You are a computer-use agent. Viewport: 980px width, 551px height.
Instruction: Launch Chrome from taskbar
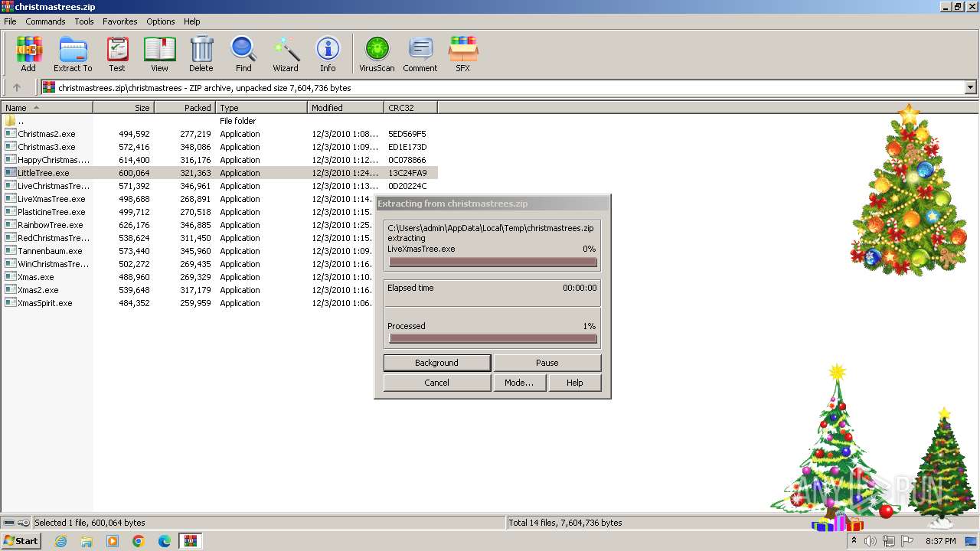point(139,541)
